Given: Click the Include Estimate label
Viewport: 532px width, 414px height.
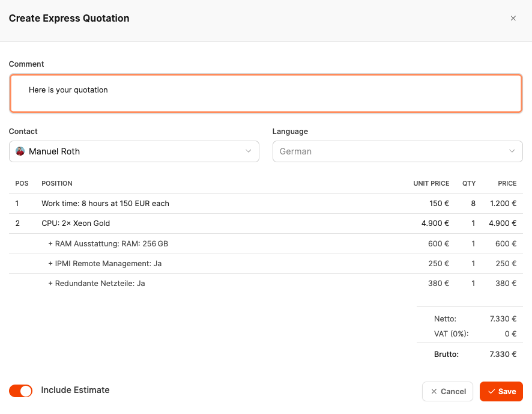Looking at the screenshot, I should click(75, 391).
